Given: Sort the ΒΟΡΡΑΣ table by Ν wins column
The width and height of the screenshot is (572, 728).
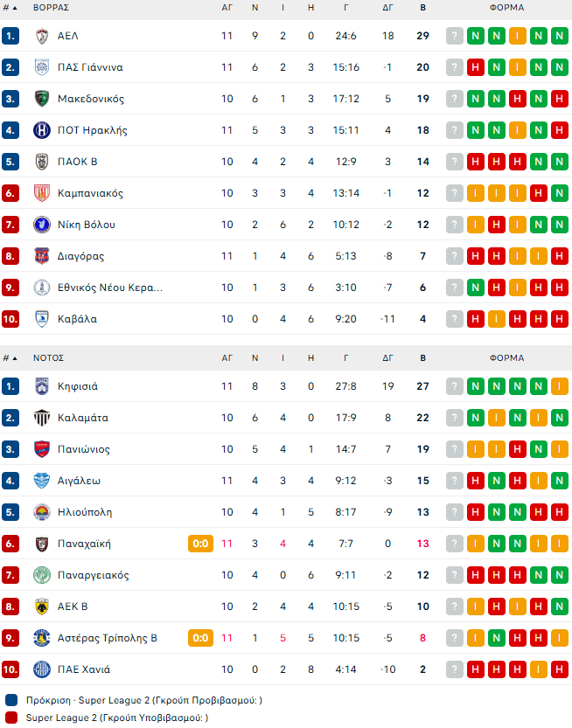Looking at the screenshot, I should pyautogui.click(x=255, y=7).
